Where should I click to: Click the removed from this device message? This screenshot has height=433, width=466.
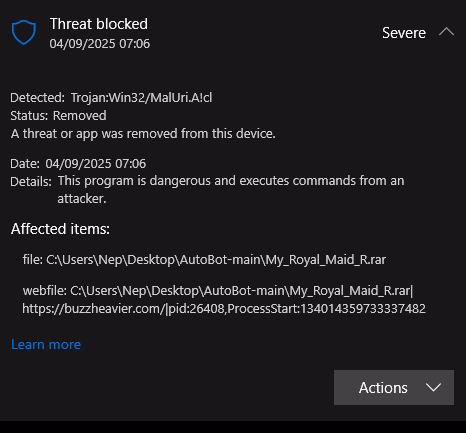pos(143,134)
